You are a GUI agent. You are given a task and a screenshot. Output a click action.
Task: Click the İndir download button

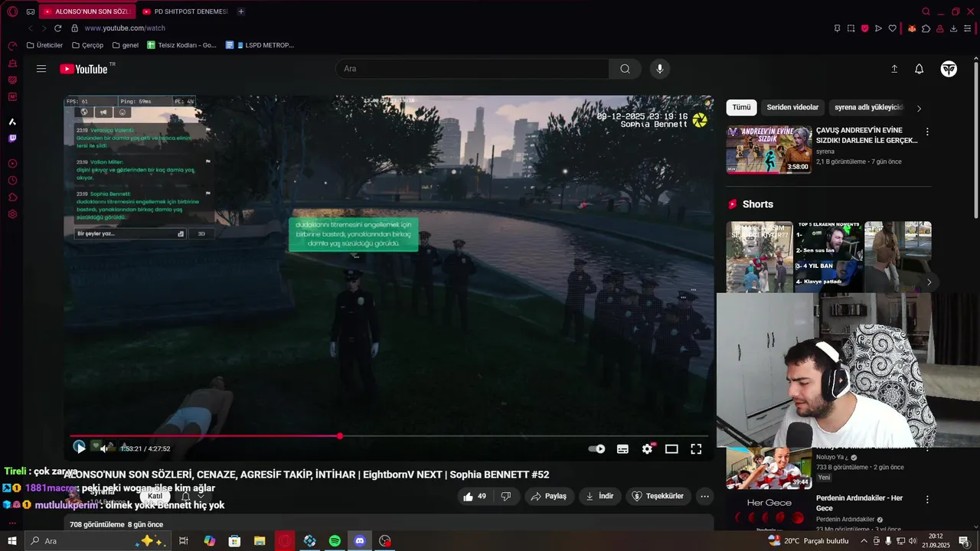599,496
